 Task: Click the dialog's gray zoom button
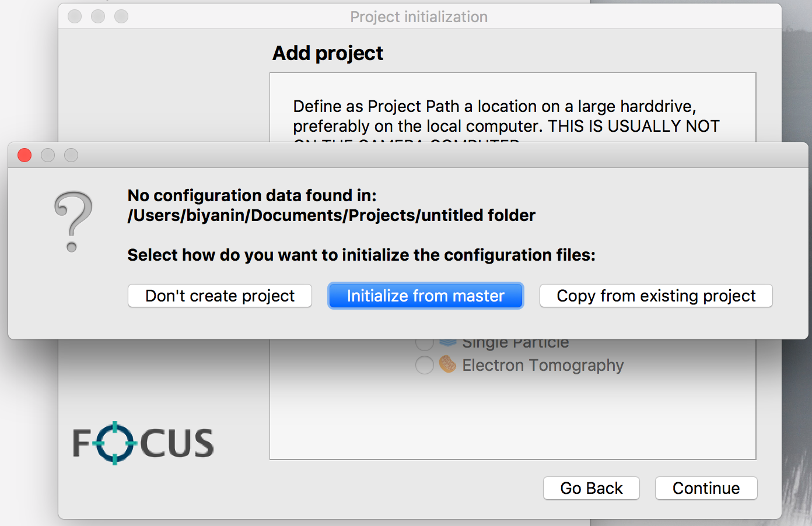pos(71,155)
